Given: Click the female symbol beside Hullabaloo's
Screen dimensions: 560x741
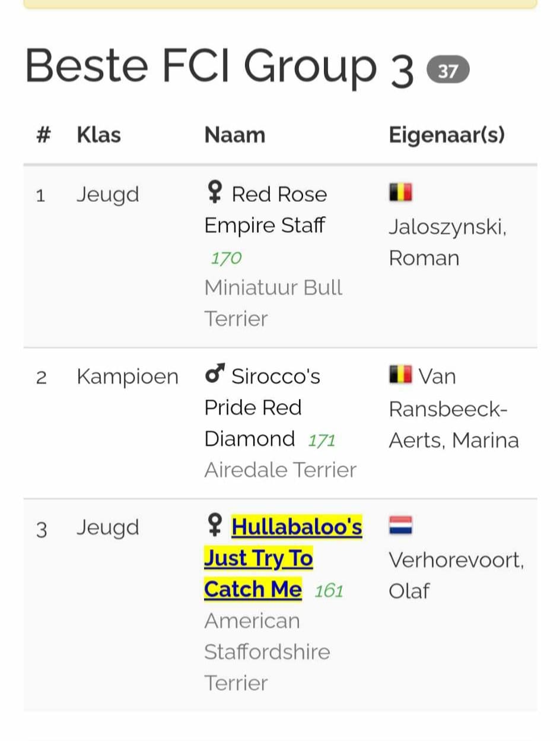Looking at the screenshot, I should (x=215, y=526).
